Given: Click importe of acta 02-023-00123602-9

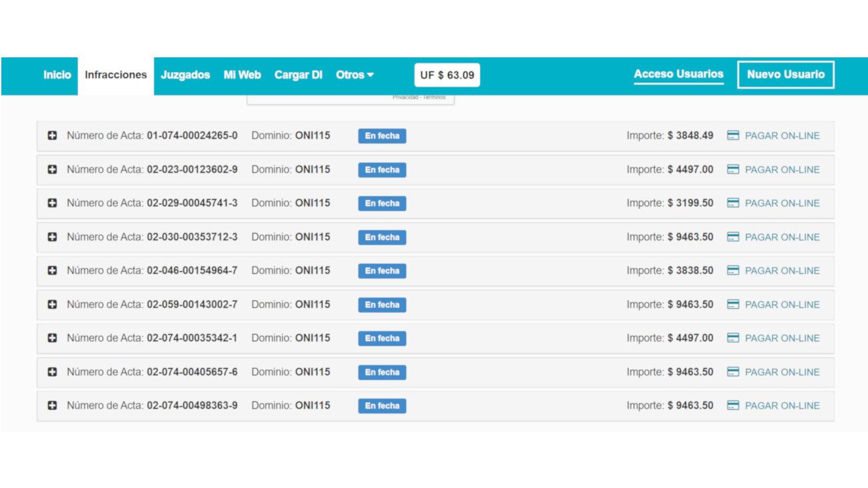Looking at the screenshot, I should [670, 169].
